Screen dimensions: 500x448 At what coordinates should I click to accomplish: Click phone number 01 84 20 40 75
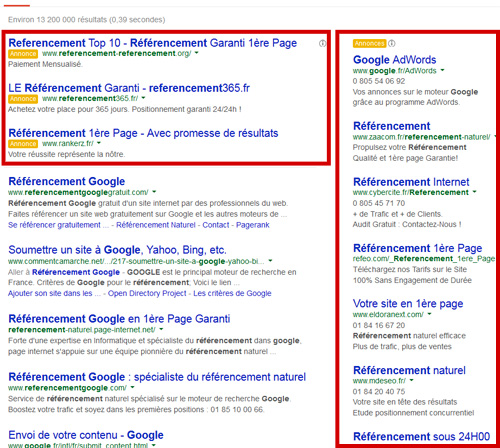379,391
